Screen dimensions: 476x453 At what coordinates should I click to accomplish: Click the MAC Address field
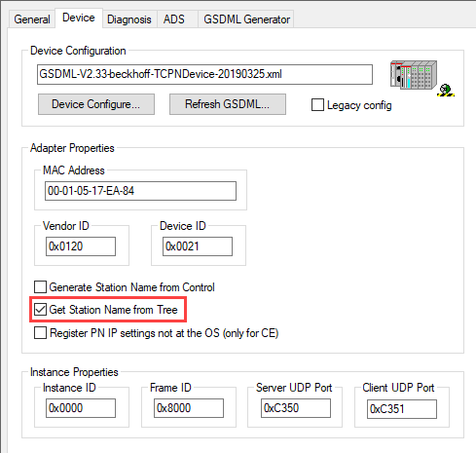(x=140, y=191)
